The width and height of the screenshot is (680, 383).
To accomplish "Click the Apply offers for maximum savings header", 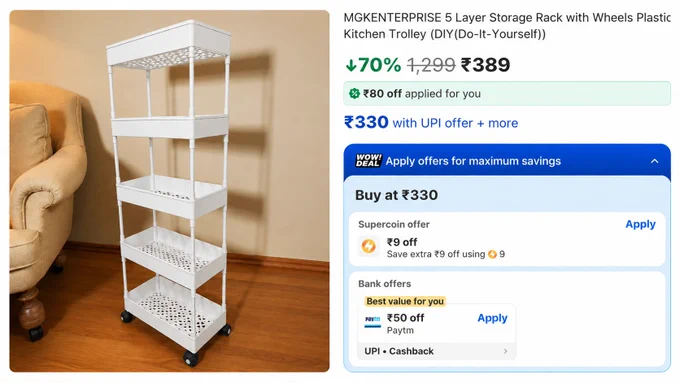I will (473, 161).
